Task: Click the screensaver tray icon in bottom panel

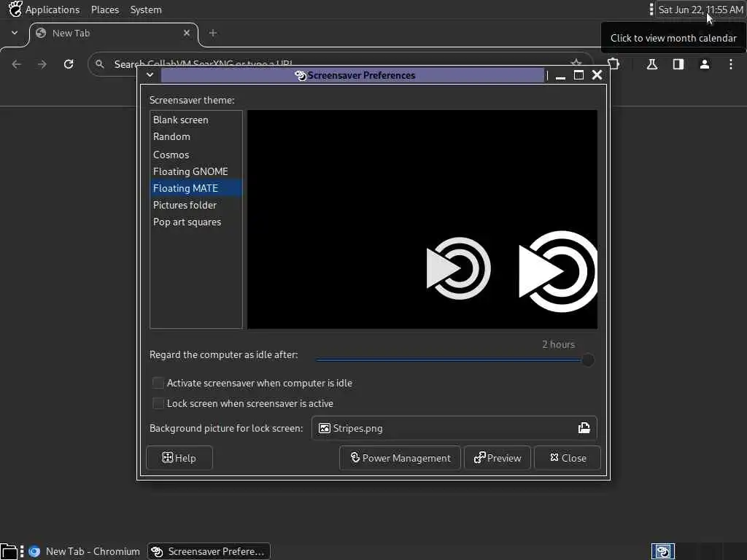Action: pyautogui.click(x=662, y=551)
